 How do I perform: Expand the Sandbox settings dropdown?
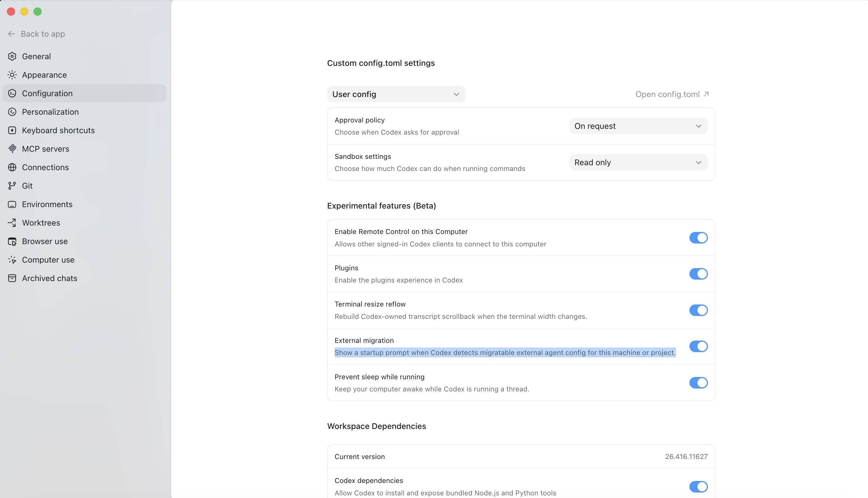[638, 162]
